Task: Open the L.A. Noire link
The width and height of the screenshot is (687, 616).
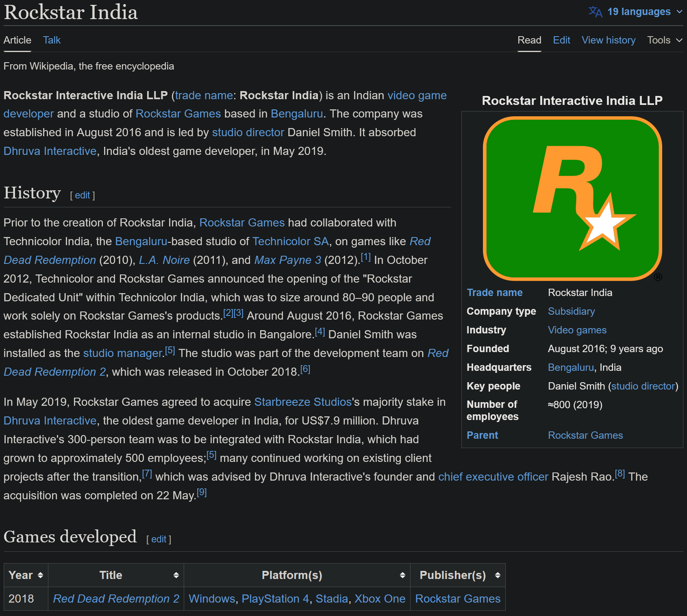Action: coord(164,260)
